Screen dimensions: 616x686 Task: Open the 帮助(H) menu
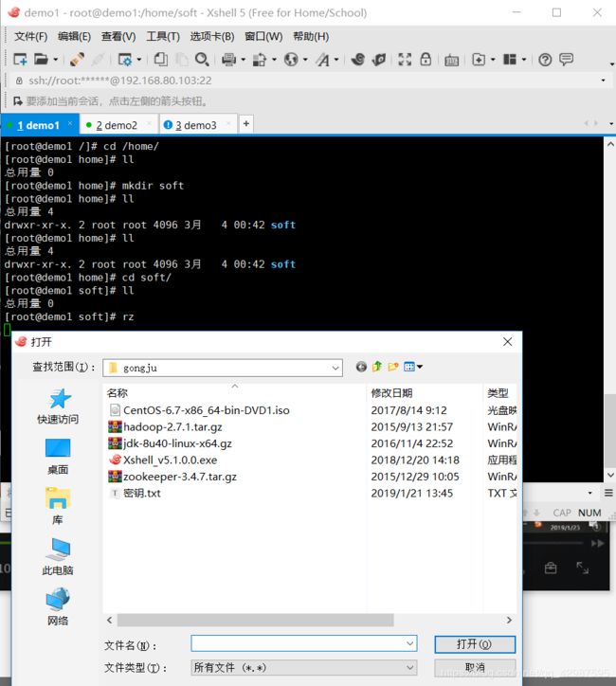[311, 36]
